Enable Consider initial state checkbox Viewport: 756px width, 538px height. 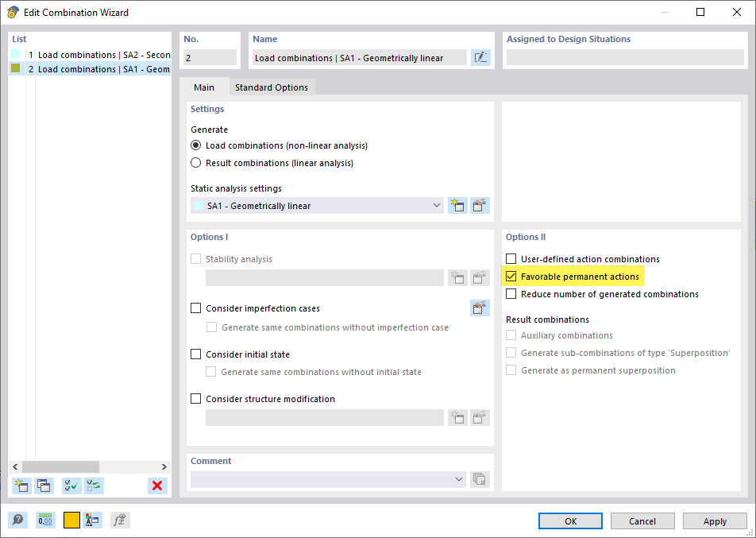click(x=195, y=354)
